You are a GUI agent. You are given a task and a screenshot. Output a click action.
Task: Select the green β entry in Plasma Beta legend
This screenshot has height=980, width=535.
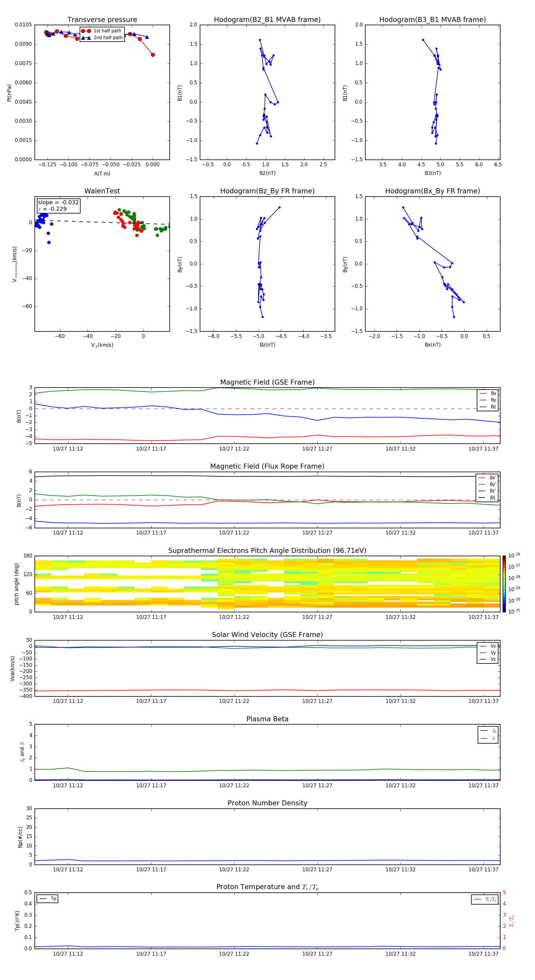(488, 739)
